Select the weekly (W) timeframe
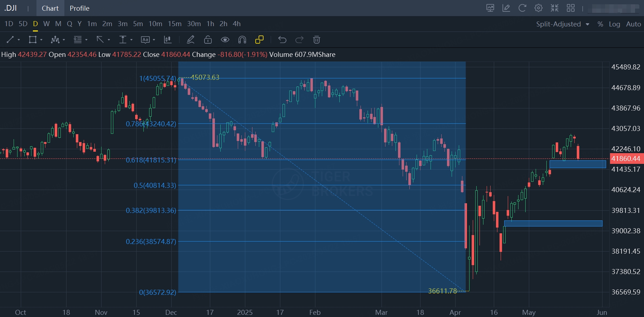The height and width of the screenshot is (317, 644). (x=46, y=24)
